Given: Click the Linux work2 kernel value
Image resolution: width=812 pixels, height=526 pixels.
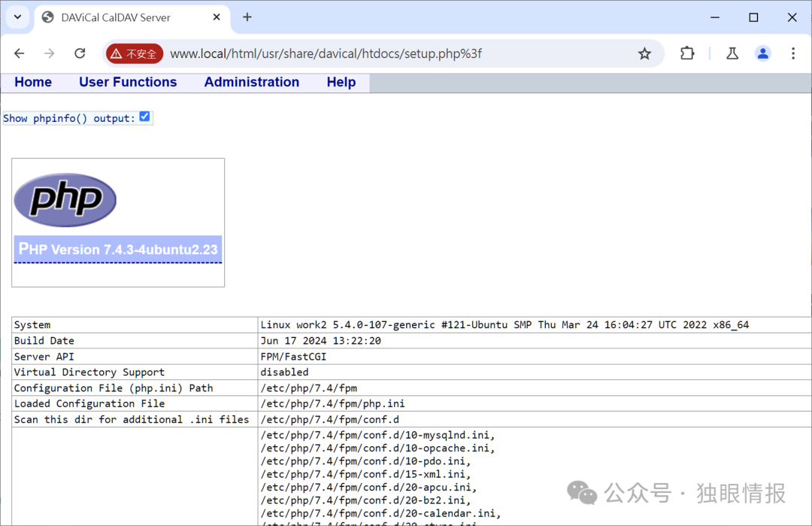Looking at the screenshot, I should coord(504,325).
